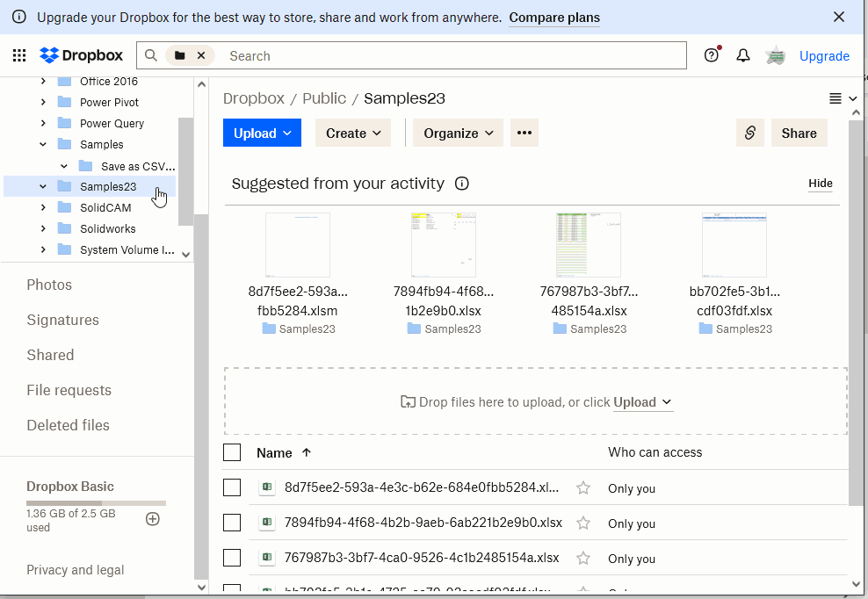868x599 pixels.
Task: Expand the Solidworks folder
Action: 43,228
